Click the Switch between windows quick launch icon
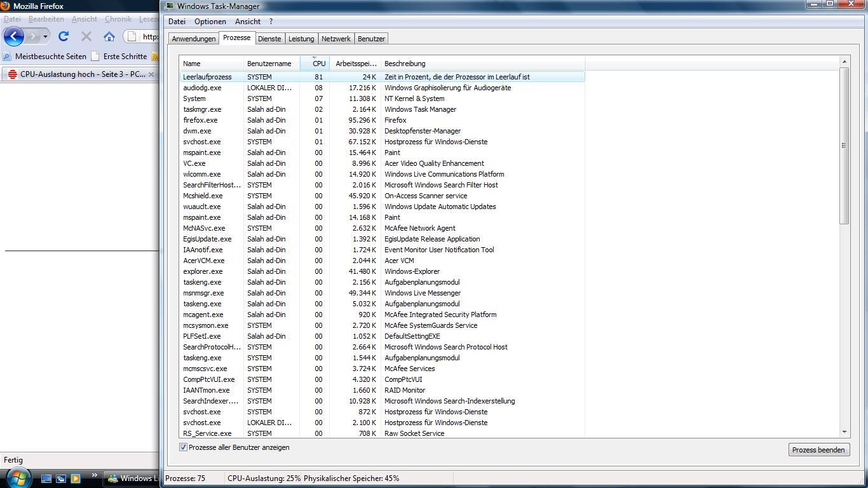868x488 pixels. (x=61, y=478)
